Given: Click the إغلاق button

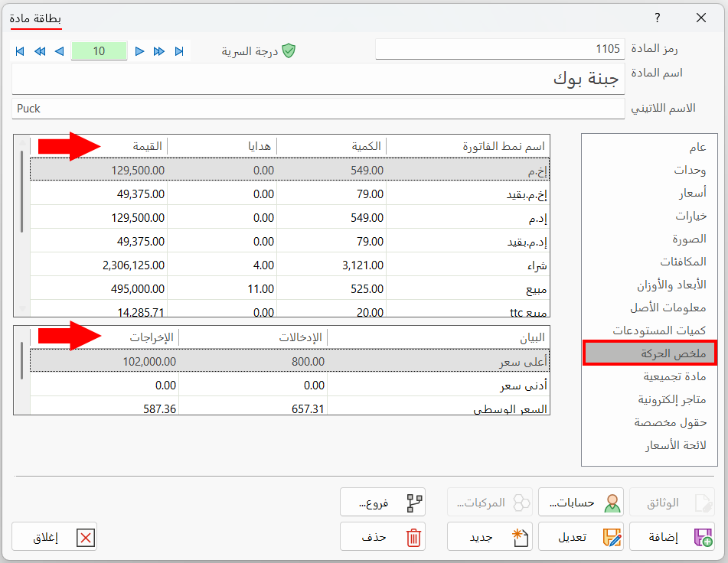Looking at the screenshot, I should 54,537.
